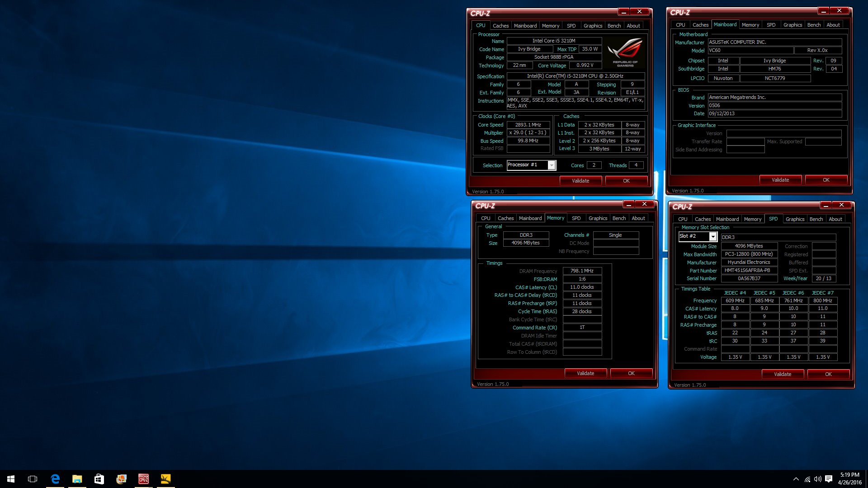This screenshot has height=488, width=868.
Task: Open the network status tray icon
Action: (x=807, y=479)
